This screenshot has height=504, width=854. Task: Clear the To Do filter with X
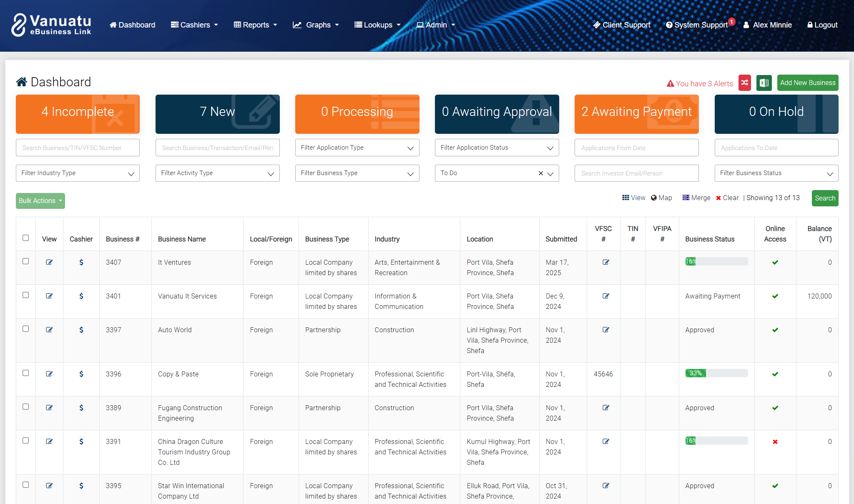(x=540, y=173)
